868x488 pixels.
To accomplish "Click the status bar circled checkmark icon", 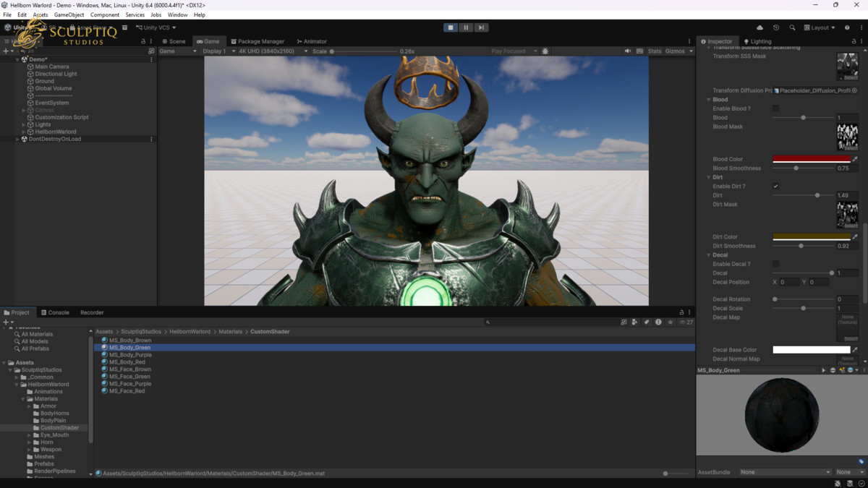I will click(861, 483).
